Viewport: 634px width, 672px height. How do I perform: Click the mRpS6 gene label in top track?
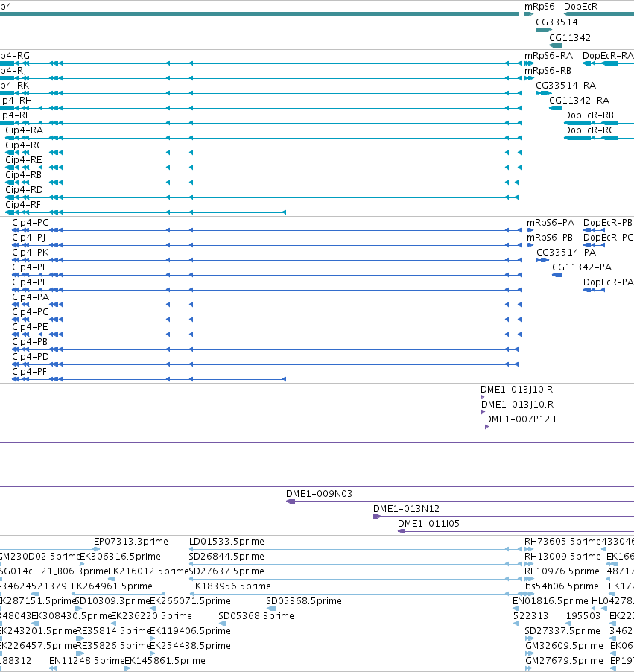539,7
